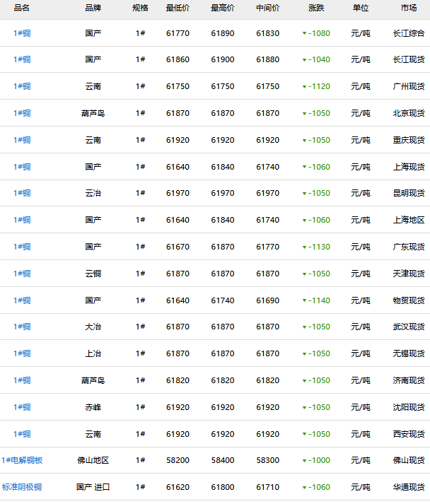The width and height of the screenshot is (430, 504).
Task: Select the 1#铜 link in 北京现货 row
Action: click(22, 113)
